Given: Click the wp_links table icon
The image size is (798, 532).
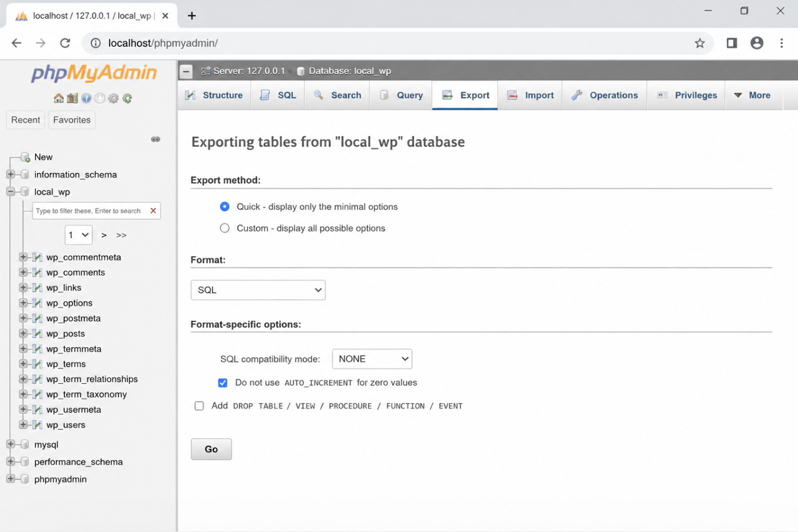Looking at the screenshot, I should [38, 288].
